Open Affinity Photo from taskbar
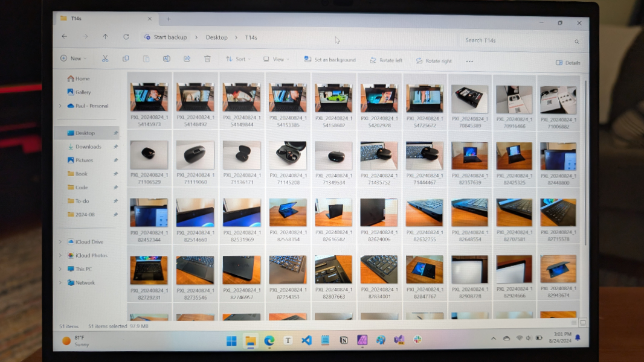 362,340
